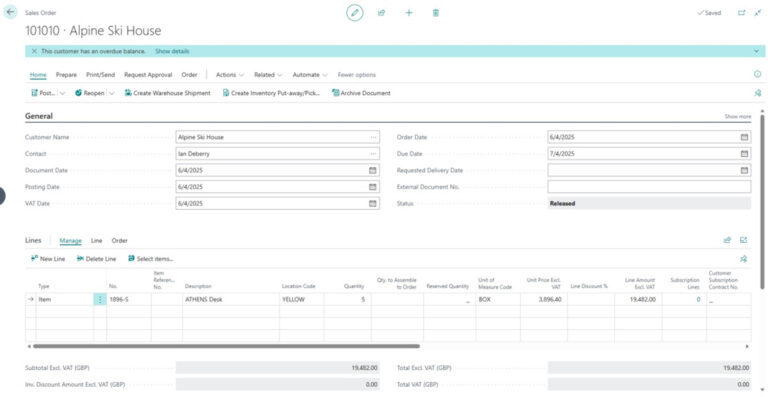Open the Automate dropdown menu
The height and width of the screenshot is (397, 768).
coord(310,75)
